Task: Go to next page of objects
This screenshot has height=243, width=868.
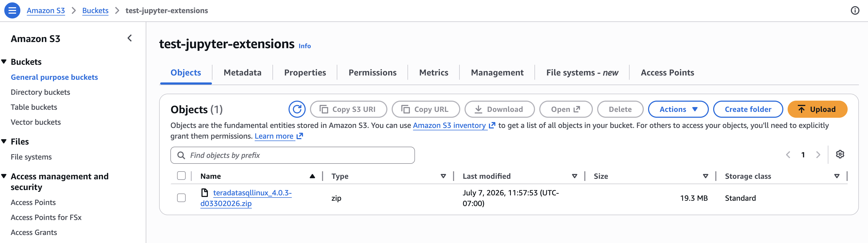Action: [818, 155]
